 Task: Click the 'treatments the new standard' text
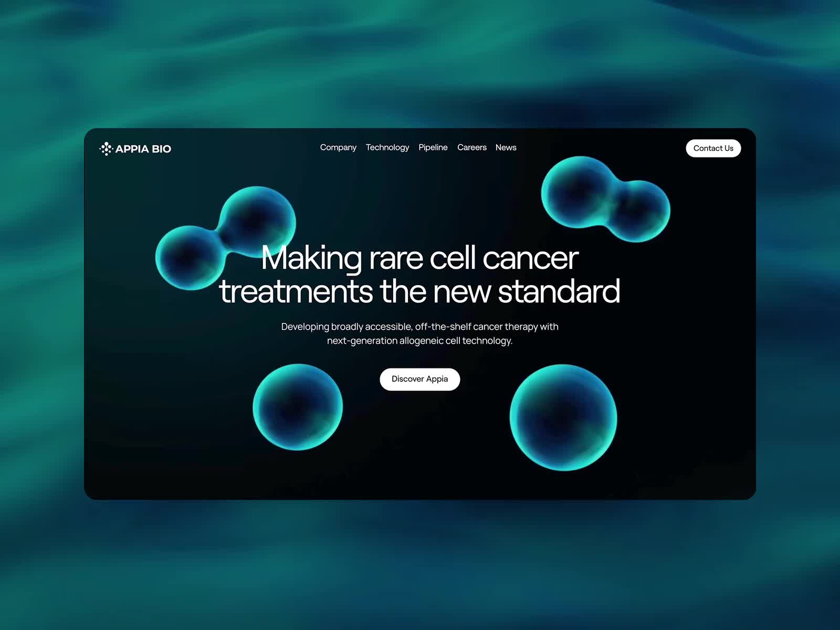click(419, 291)
